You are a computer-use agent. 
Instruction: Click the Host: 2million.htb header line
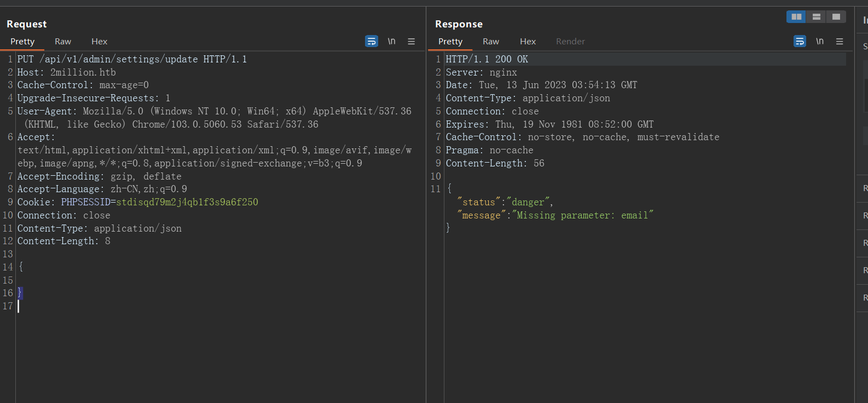[x=67, y=72]
